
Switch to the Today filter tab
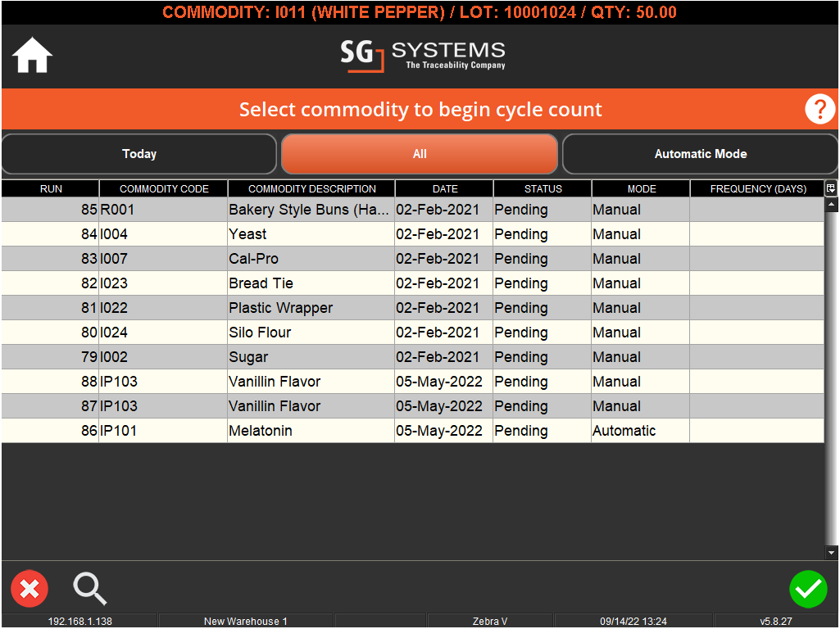point(139,154)
